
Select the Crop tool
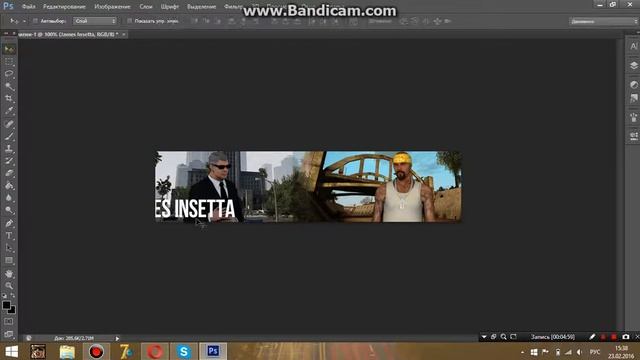(x=9, y=98)
